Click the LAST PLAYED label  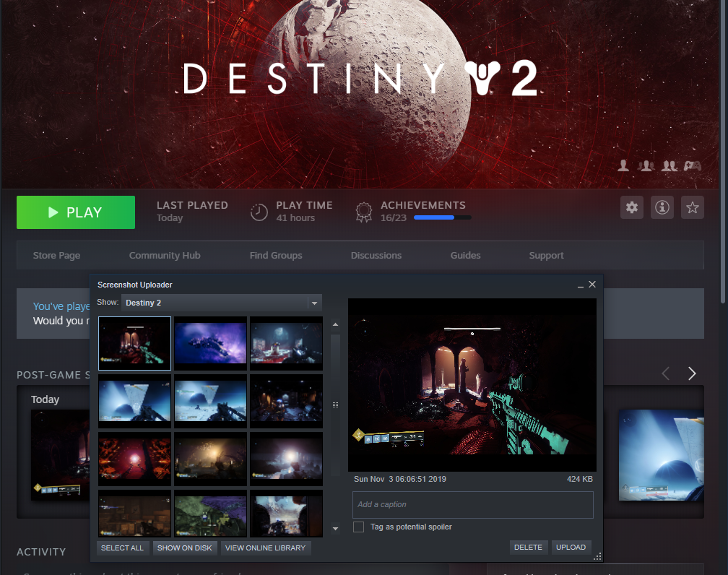192,205
